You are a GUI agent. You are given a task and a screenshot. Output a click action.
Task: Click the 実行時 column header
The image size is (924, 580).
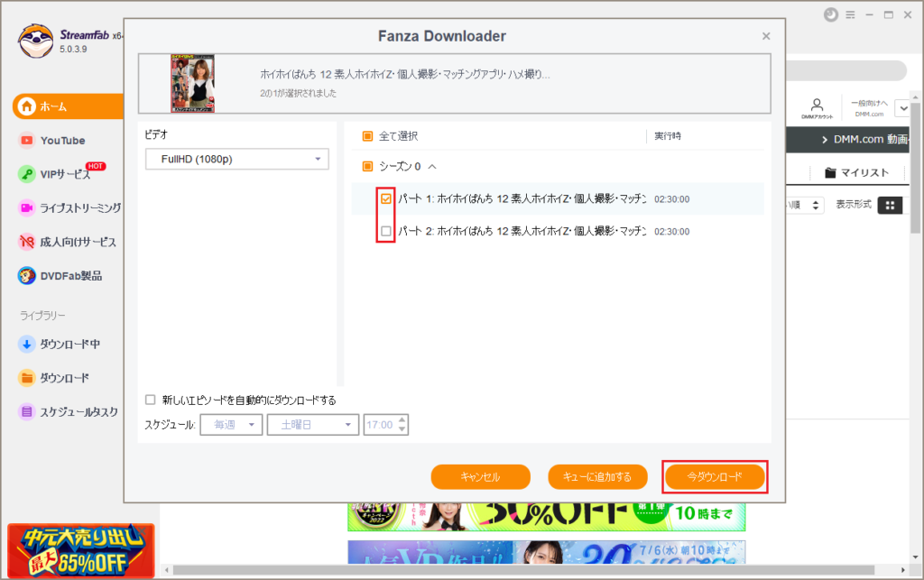(668, 136)
